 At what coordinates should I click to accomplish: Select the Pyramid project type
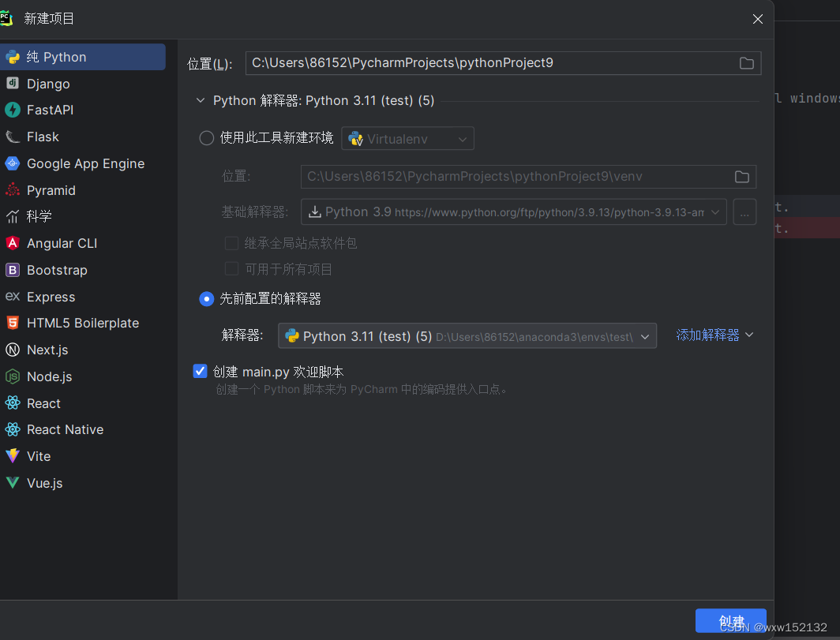pos(82,190)
